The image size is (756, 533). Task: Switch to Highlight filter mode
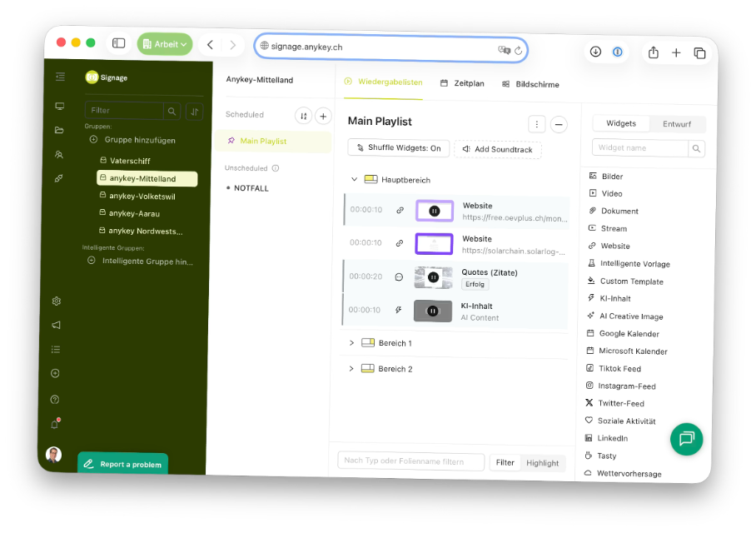[542, 463]
